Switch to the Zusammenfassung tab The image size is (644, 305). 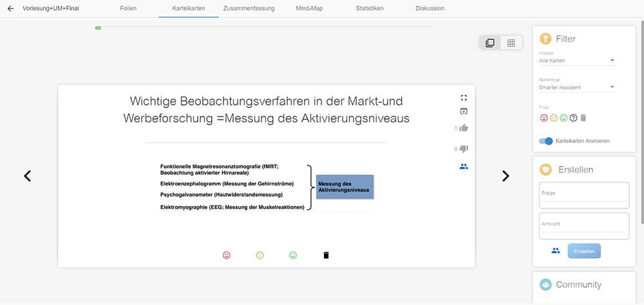[248, 8]
